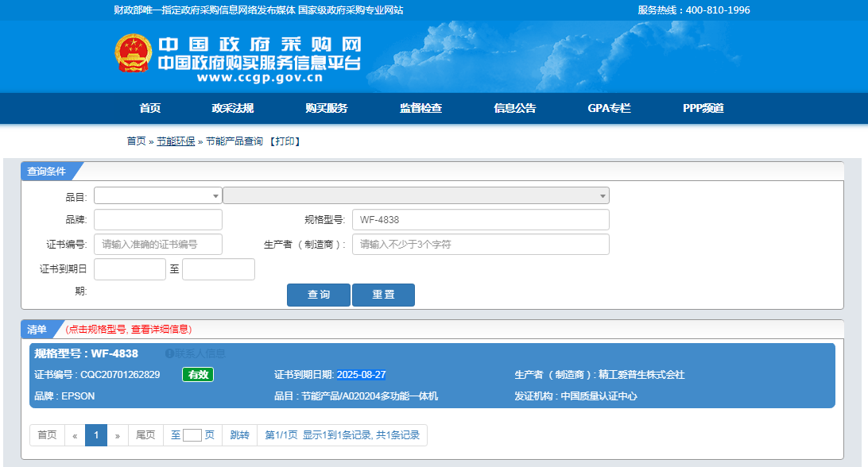This screenshot has width=868, height=467.
Task: Click the 联系人信息 info icon
Action: [x=169, y=353]
